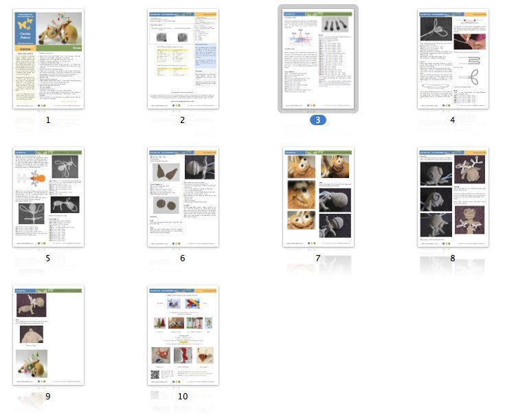Viewport: 505px width, 420px height.
Task: Click the page number label 5
Action: pos(48,258)
